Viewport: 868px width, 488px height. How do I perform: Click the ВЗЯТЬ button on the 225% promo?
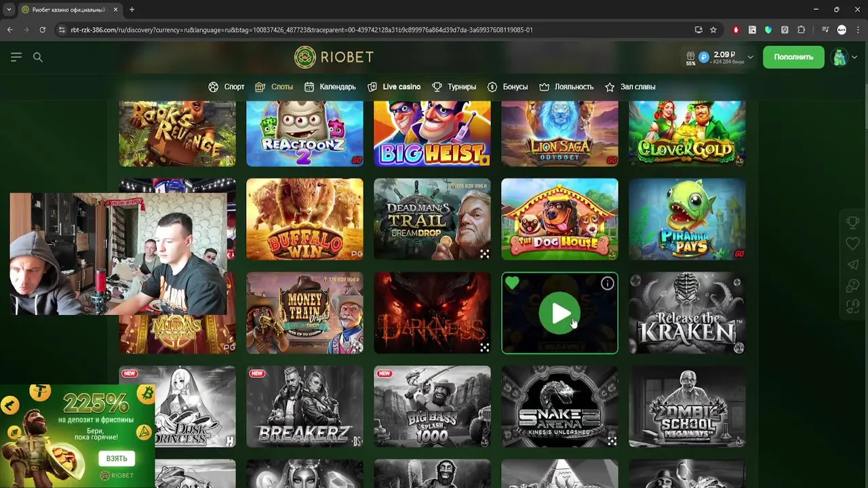[117, 458]
